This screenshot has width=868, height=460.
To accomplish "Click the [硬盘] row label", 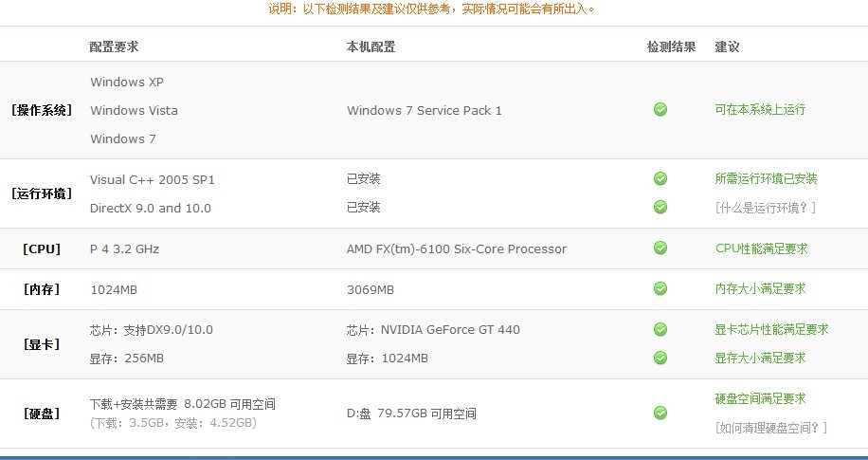I will click(42, 414).
